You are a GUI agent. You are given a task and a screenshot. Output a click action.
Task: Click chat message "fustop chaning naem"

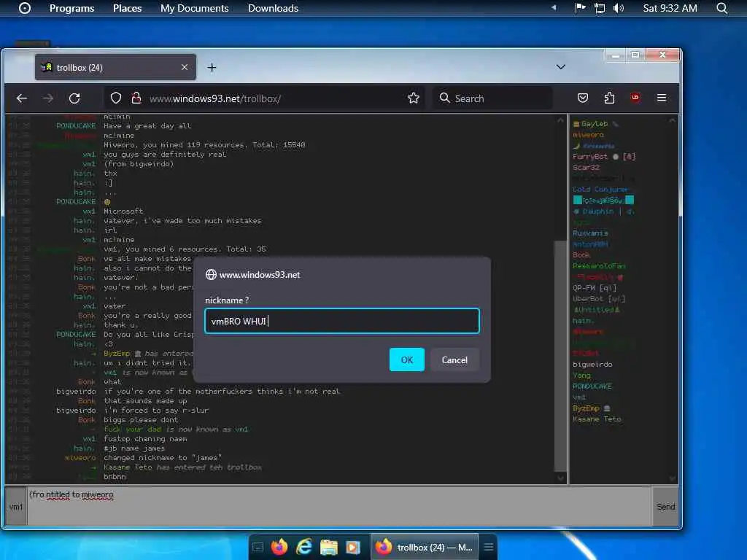pos(145,438)
